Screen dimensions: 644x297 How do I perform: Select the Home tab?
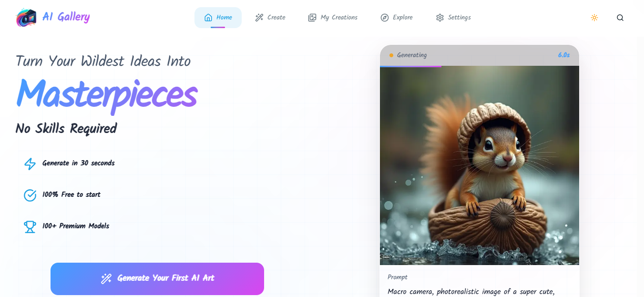218,18
